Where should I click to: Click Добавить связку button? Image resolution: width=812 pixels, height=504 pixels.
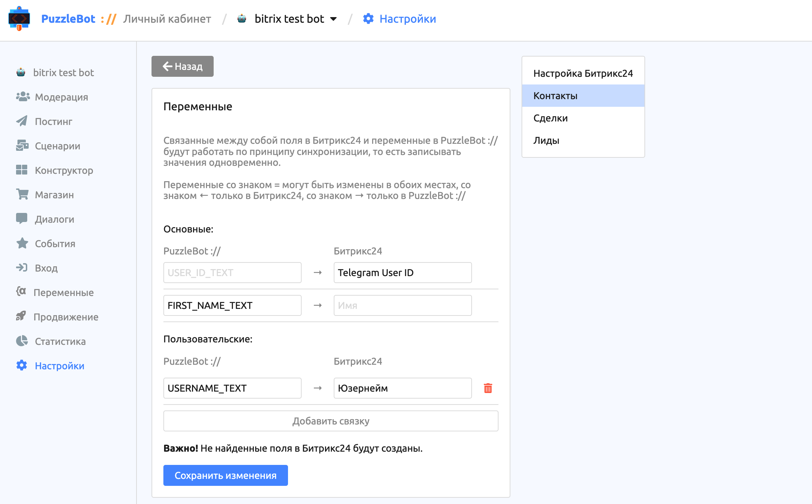331,421
